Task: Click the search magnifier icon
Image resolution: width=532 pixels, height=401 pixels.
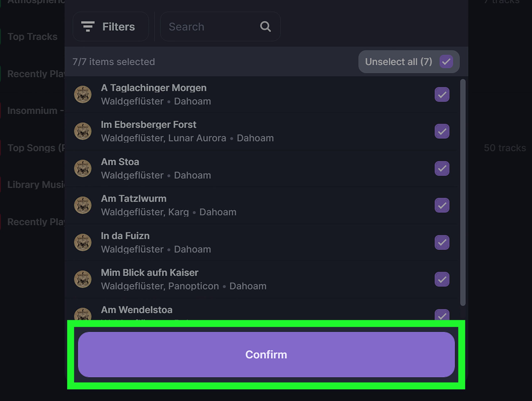Action: coord(265,26)
